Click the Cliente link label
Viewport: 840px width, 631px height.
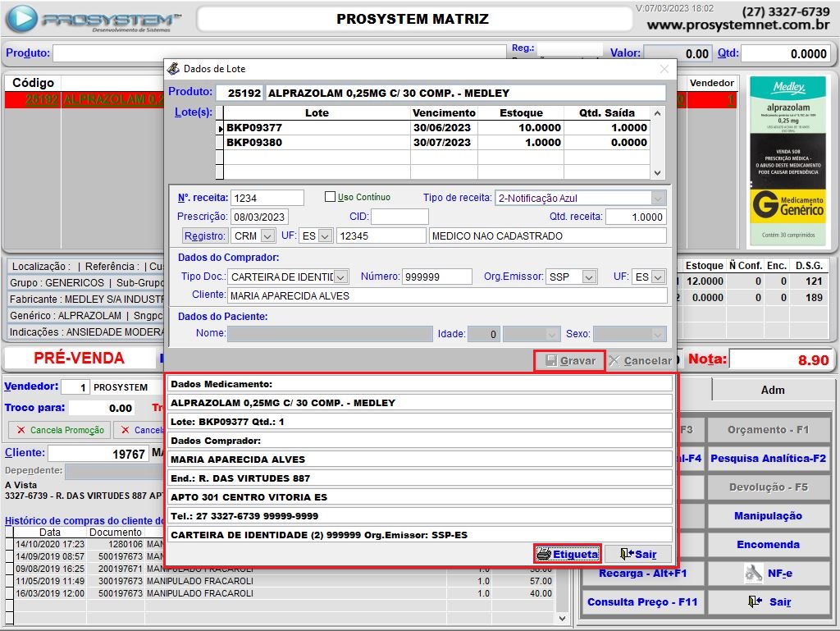tap(25, 453)
